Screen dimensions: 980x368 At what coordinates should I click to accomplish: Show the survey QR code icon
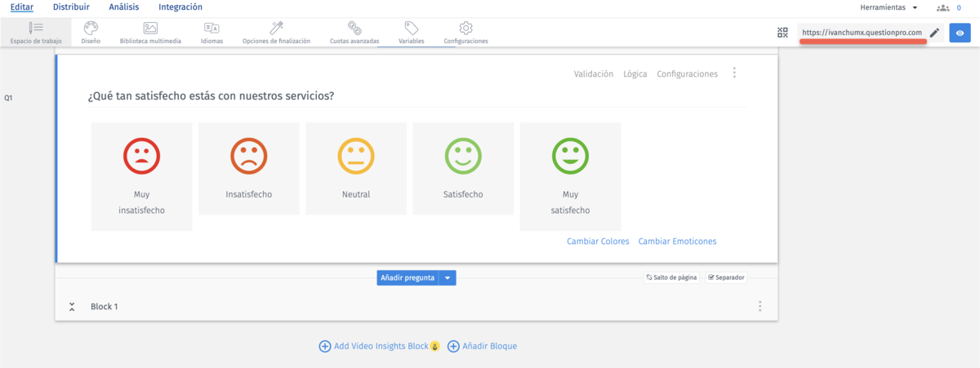[x=783, y=33]
